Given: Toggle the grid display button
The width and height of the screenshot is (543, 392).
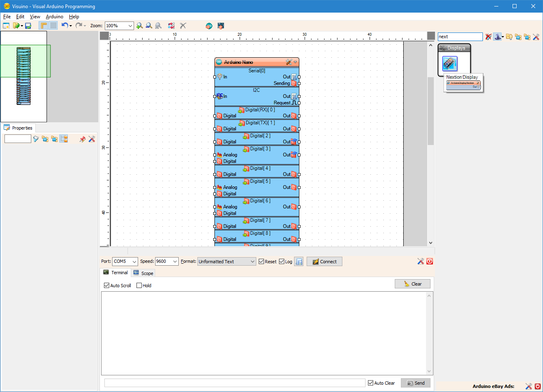Looking at the screenshot, I should (54, 25).
